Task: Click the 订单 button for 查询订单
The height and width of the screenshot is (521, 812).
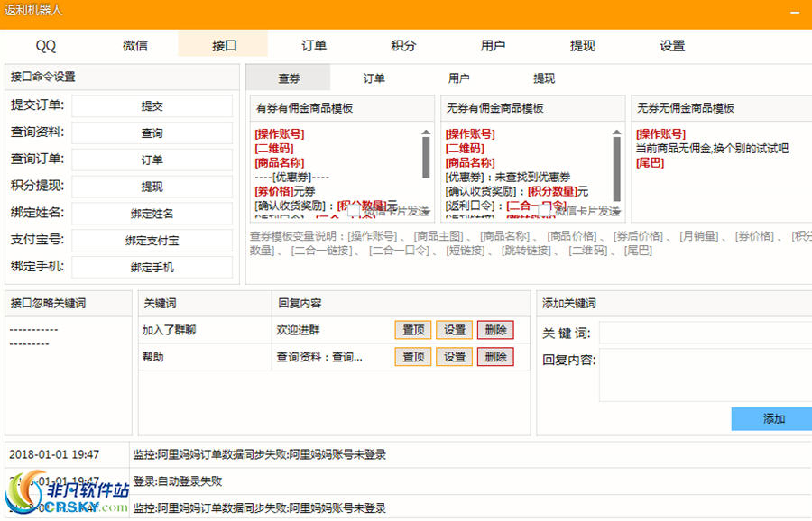Action: tap(153, 160)
